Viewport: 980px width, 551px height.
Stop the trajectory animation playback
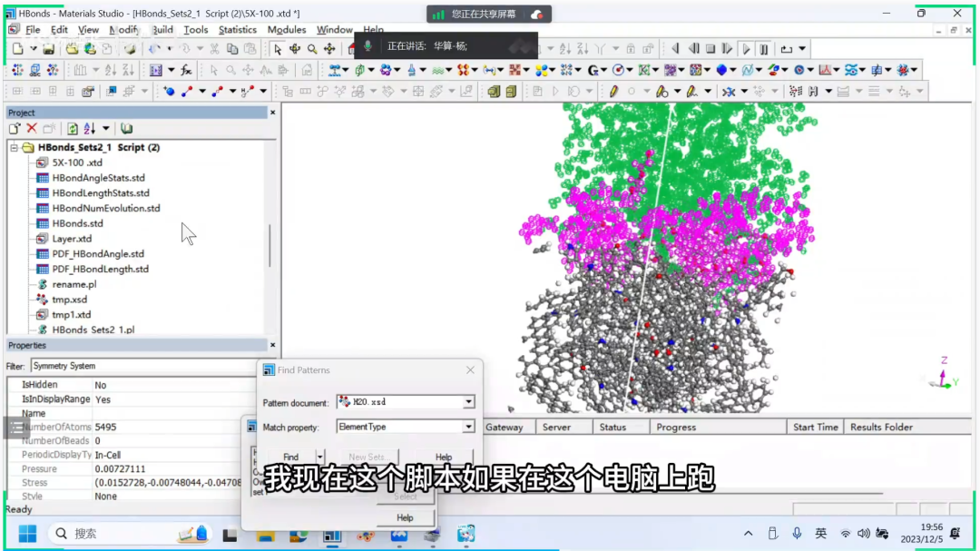click(710, 49)
